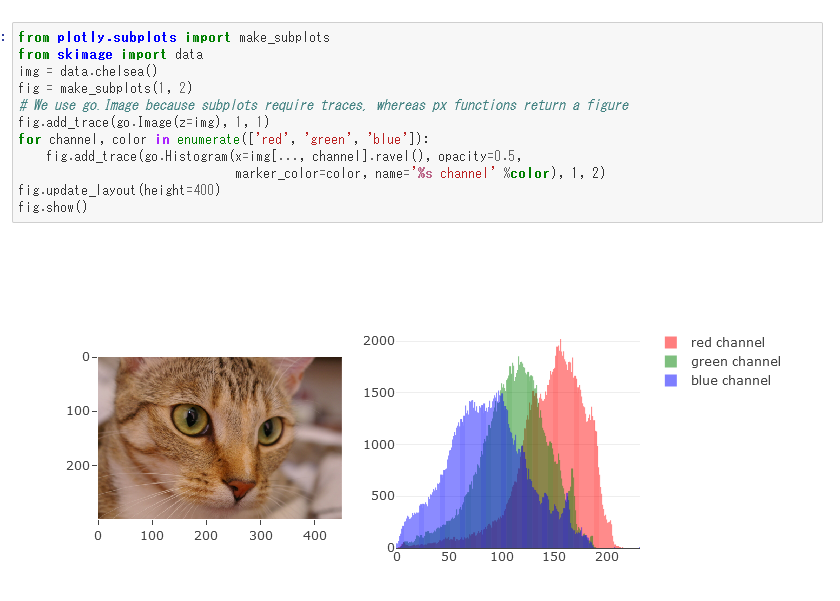
Task: Click 'img = data.chelsea()' line
Action: 88,71
